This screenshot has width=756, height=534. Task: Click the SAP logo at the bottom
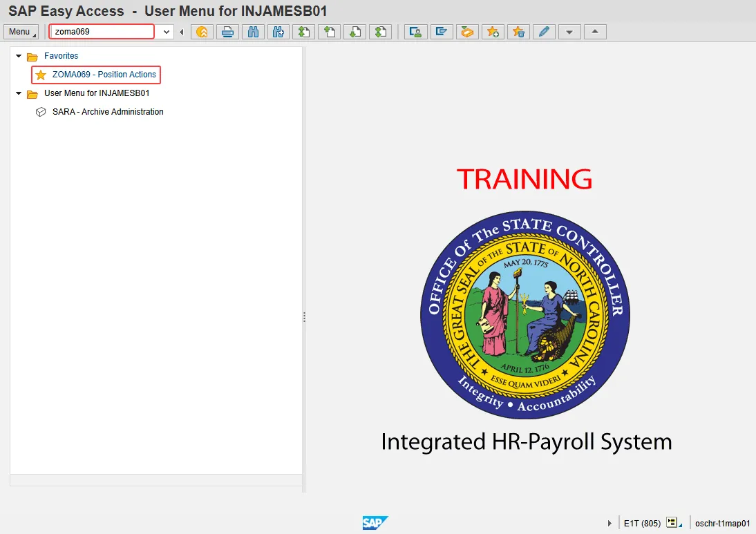[375, 523]
